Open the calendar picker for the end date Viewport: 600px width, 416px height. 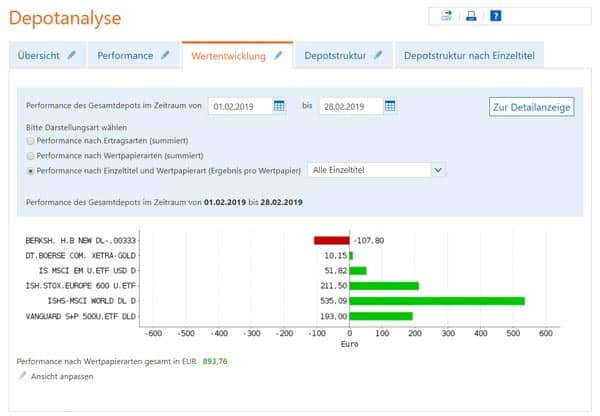click(390, 106)
